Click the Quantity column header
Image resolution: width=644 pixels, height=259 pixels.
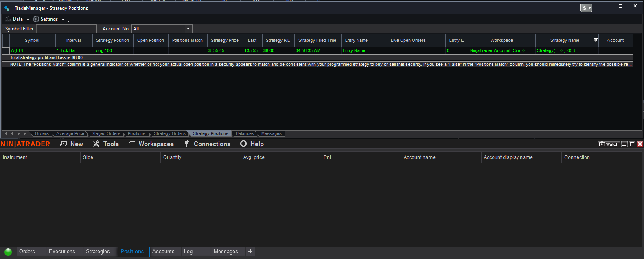click(201, 157)
